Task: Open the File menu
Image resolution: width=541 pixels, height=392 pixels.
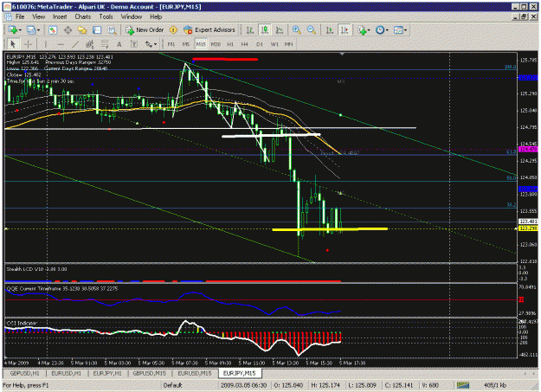Action: [x=20, y=16]
